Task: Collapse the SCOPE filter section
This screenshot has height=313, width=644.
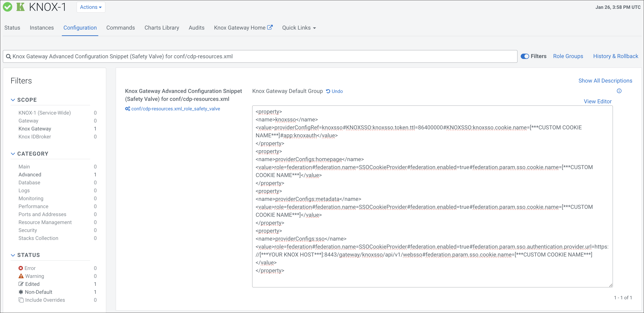Action: tap(13, 100)
